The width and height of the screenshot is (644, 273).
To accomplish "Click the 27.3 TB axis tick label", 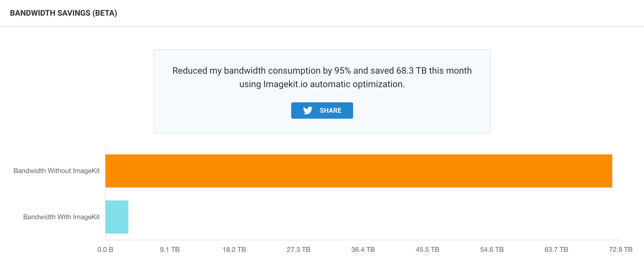I will 298,249.
